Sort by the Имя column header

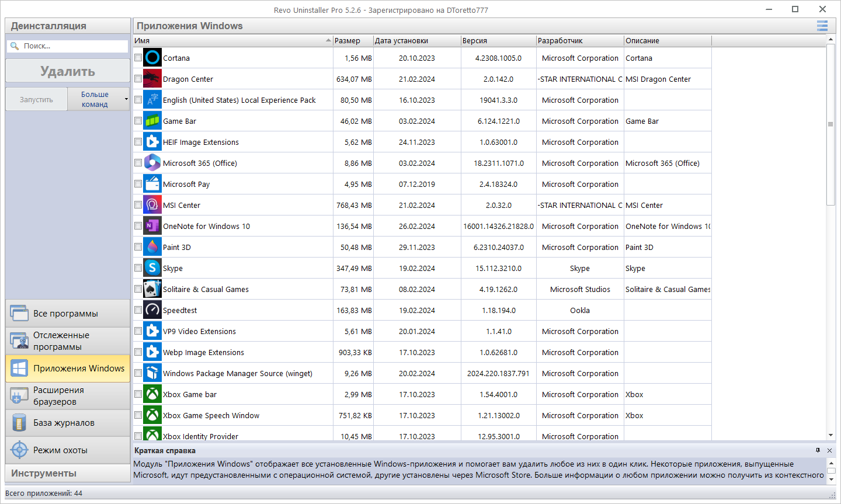(233, 41)
